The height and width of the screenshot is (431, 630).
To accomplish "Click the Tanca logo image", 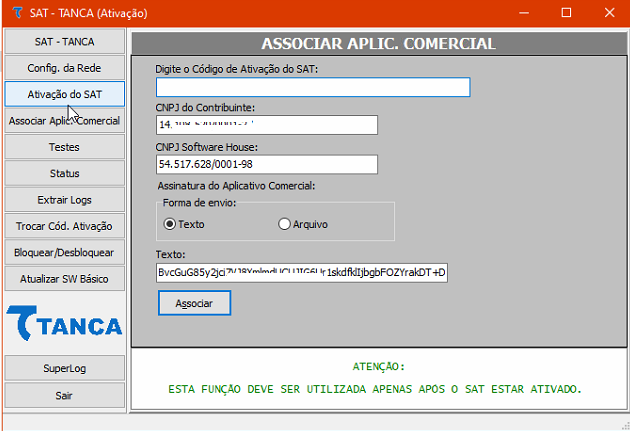I will point(64,323).
